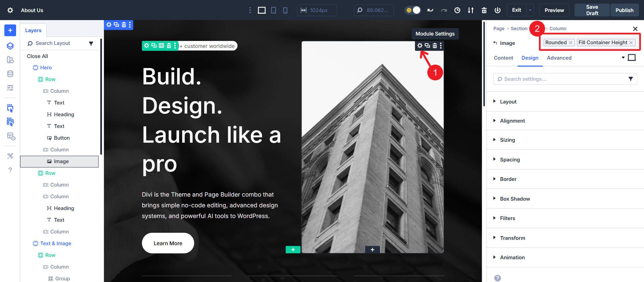
Task: Open the Advanced tab
Action: tap(559, 58)
